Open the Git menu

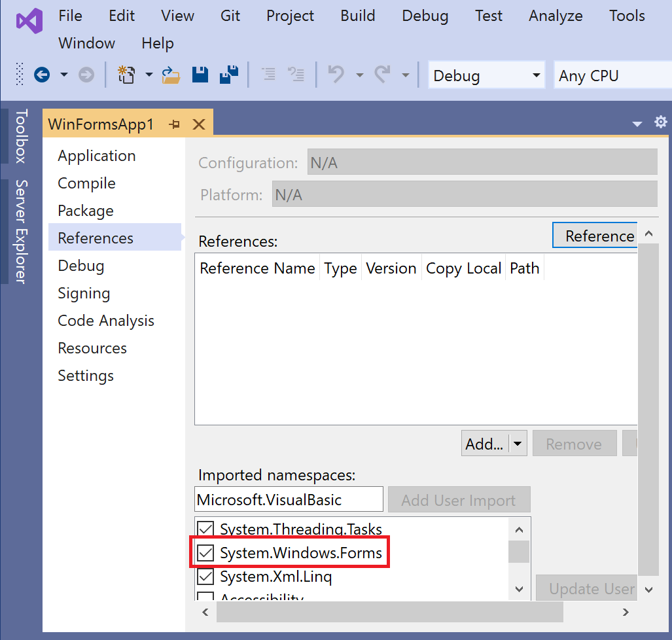[x=230, y=16]
